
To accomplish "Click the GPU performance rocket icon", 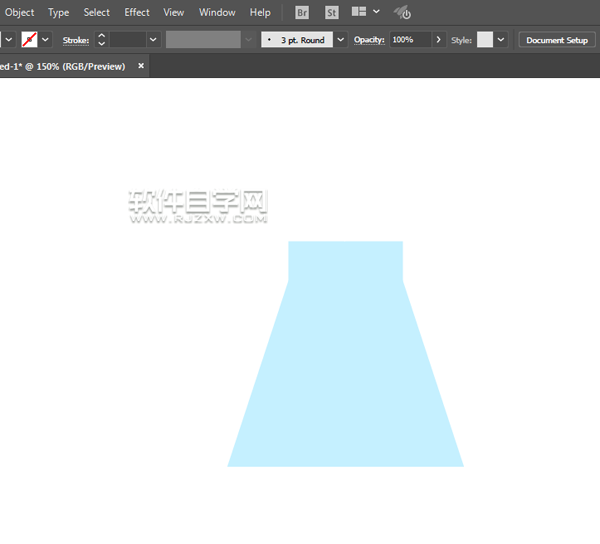I will tap(402, 13).
